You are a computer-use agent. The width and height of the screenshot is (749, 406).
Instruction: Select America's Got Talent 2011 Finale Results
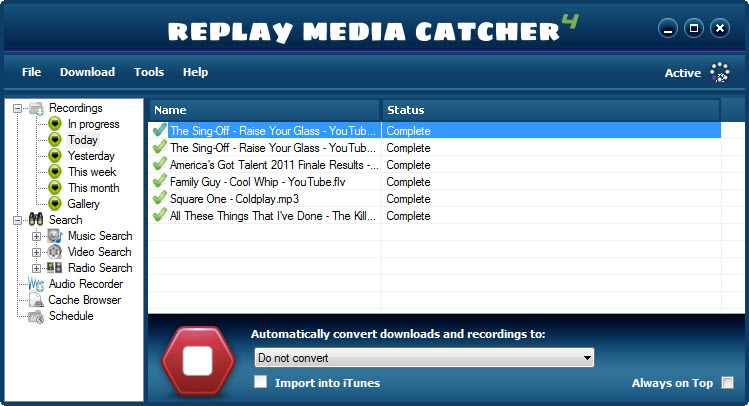click(x=274, y=165)
